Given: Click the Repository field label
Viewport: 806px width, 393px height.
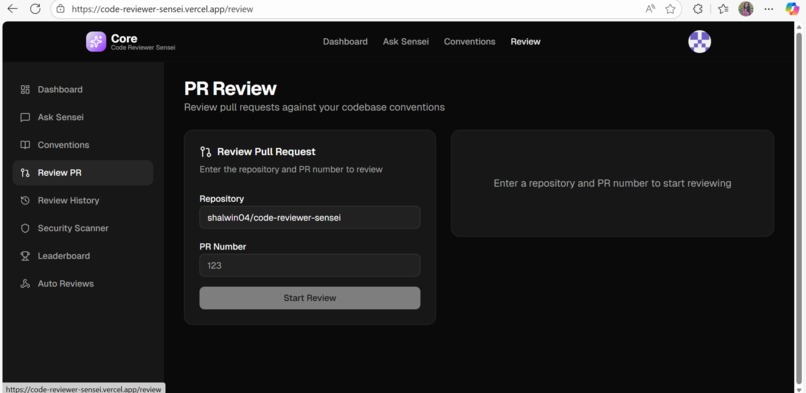Looking at the screenshot, I should (222, 198).
